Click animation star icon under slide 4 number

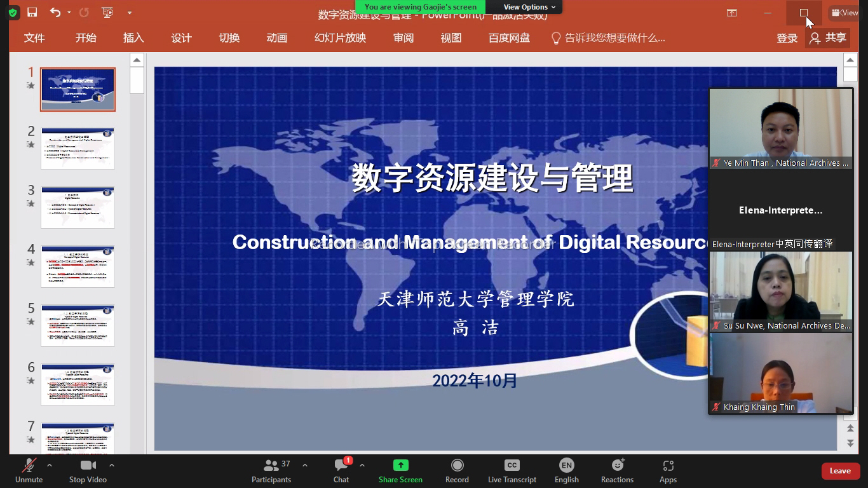pyautogui.click(x=31, y=262)
